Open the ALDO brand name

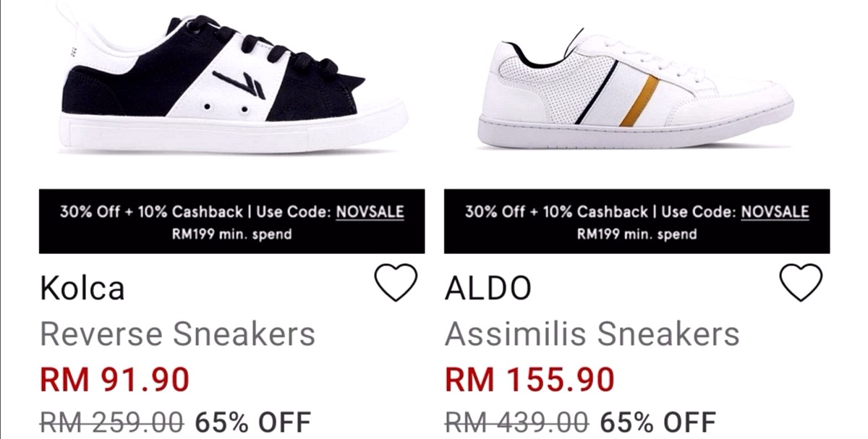[x=488, y=289]
